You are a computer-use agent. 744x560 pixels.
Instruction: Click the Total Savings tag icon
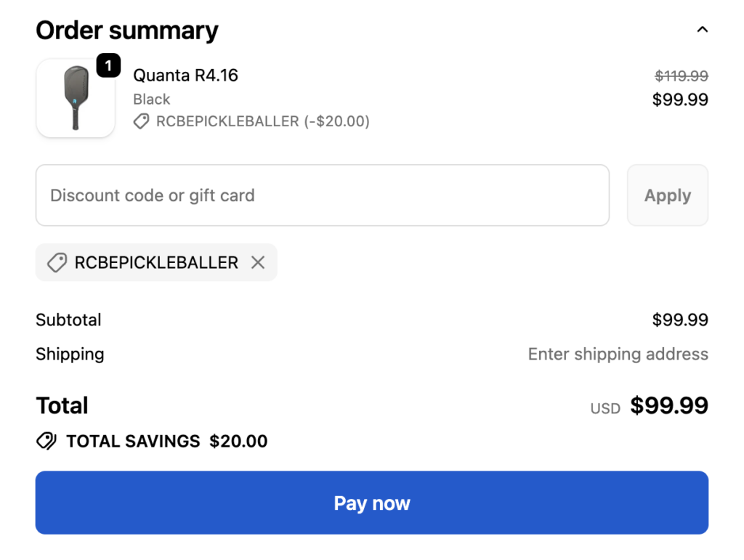(46, 441)
